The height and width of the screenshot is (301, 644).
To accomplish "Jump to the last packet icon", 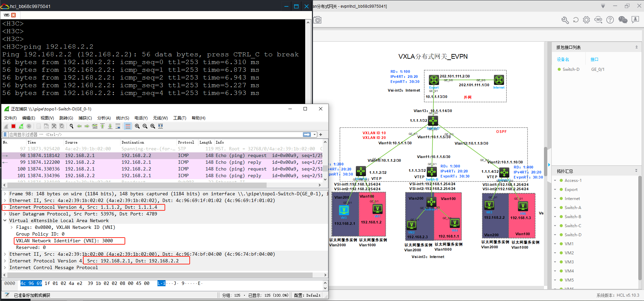I will tap(110, 126).
